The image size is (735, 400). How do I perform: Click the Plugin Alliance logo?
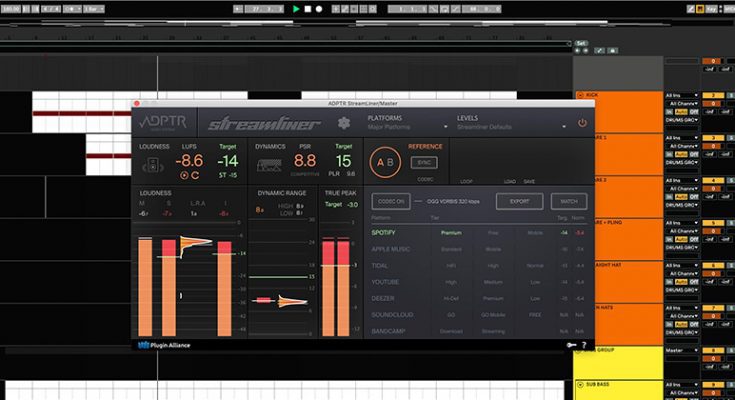[165, 346]
